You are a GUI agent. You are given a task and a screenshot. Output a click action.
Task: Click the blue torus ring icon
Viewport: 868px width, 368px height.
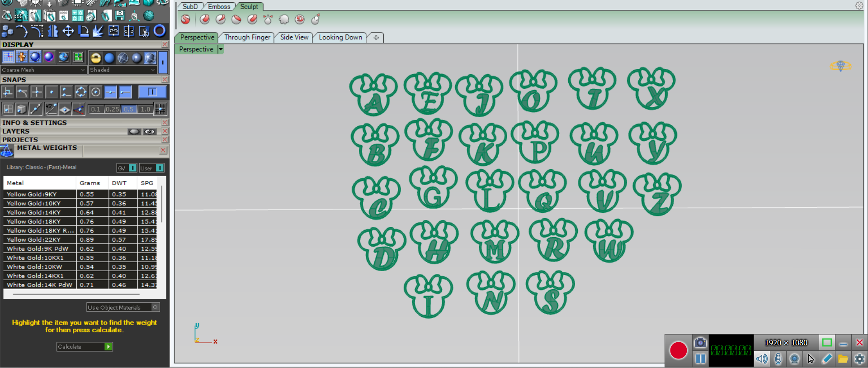[x=159, y=31]
